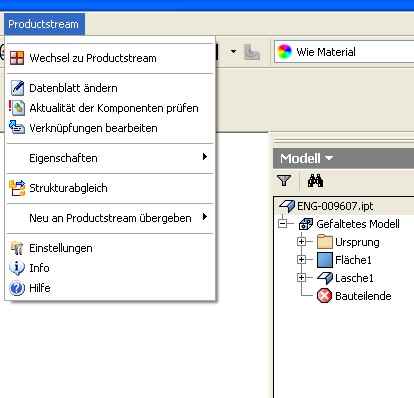Select Aktualität der Komponenten prüfen

pos(110,108)
